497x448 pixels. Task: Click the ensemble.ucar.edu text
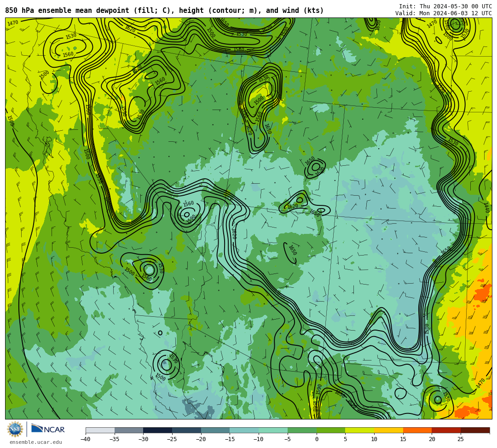[36, 442]
